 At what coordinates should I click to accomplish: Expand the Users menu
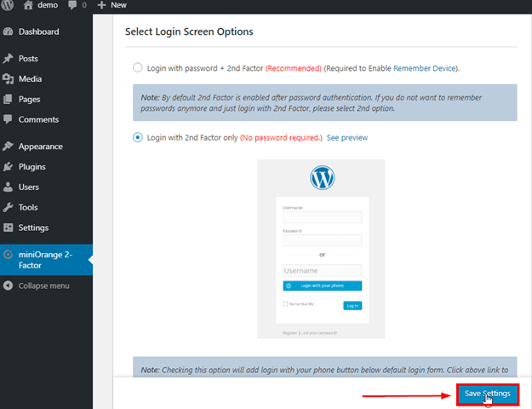[x=28, y=187]
